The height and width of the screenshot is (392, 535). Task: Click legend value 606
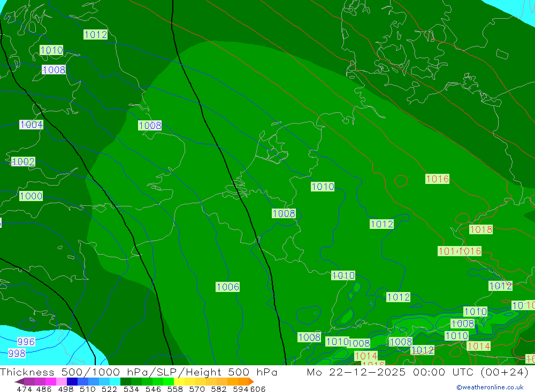point(258,389)
